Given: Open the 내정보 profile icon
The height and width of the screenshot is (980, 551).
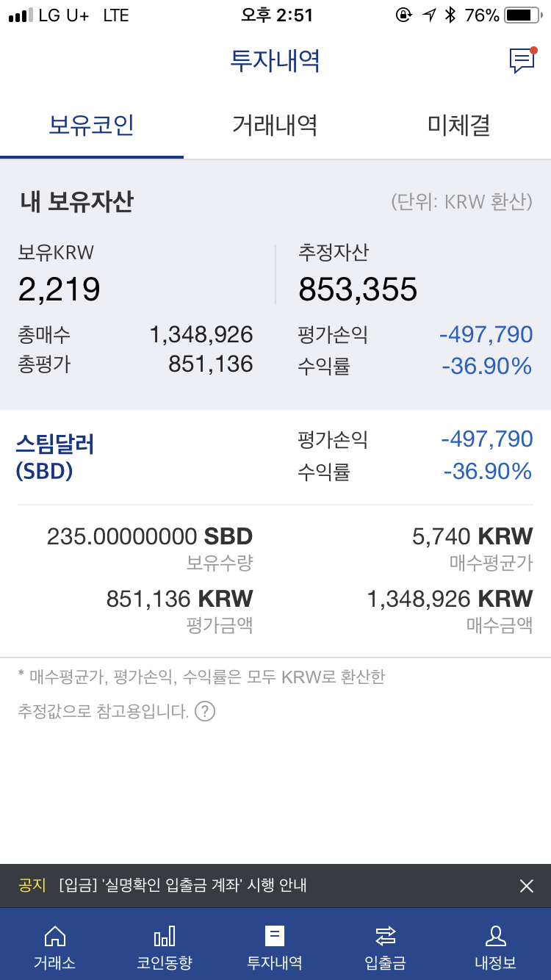Looking at the screenshot, I should [495, 936].
